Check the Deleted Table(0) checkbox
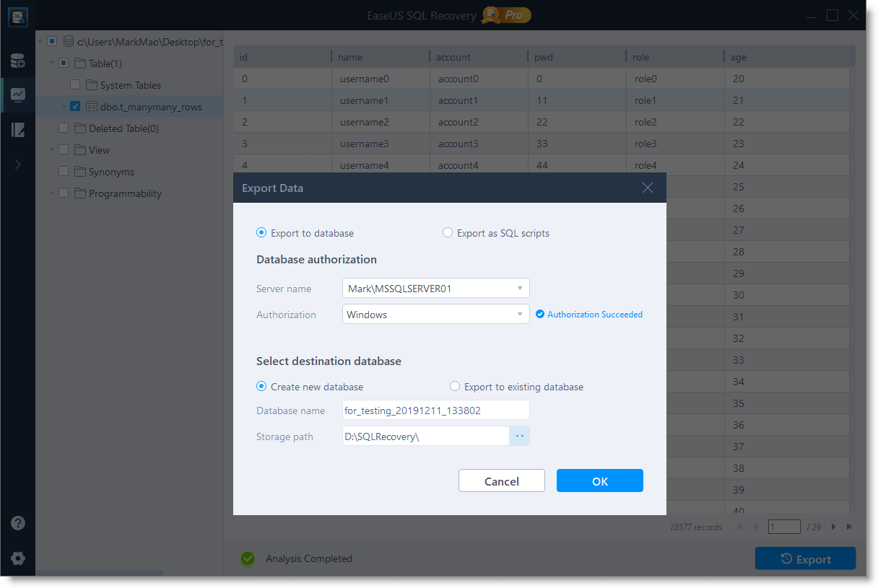Screen dimensions: 878x588 tap(64, 128)
